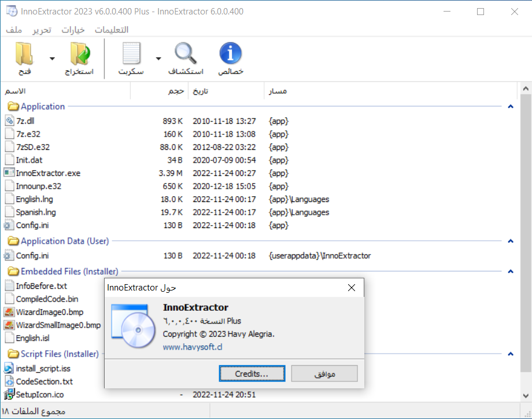Open the www.havysoft.cl link
This screenshot has width=532, height=419.
(193, 347)
